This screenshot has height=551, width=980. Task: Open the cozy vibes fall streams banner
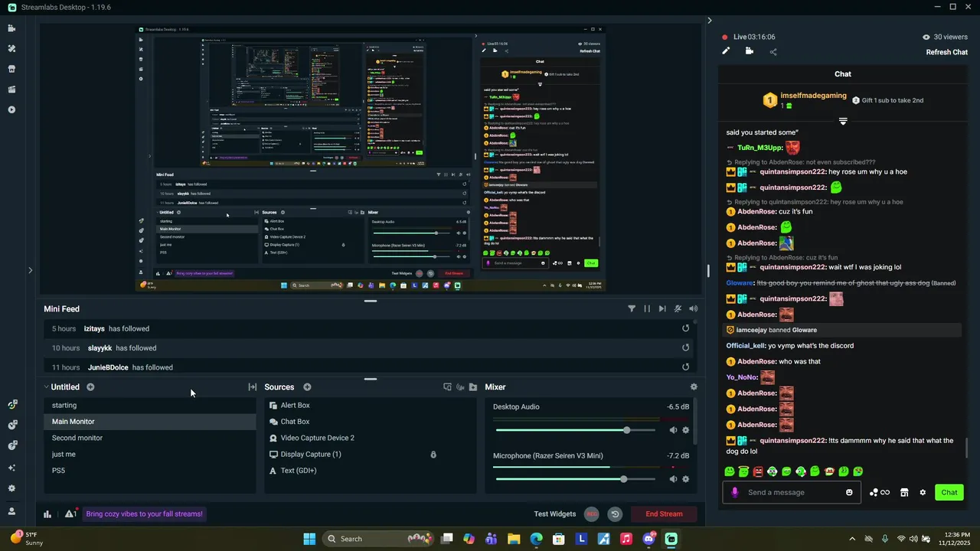(x=145, y=514)
